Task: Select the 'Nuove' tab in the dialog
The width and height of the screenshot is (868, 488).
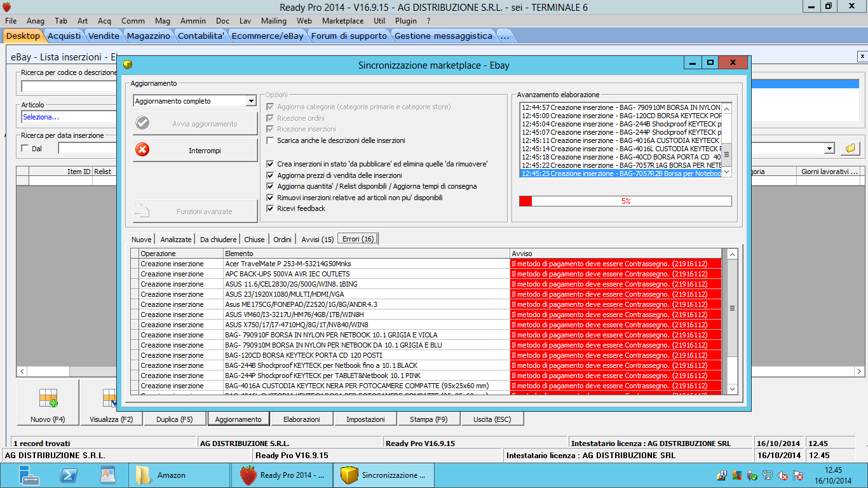Action: point(142,240)
